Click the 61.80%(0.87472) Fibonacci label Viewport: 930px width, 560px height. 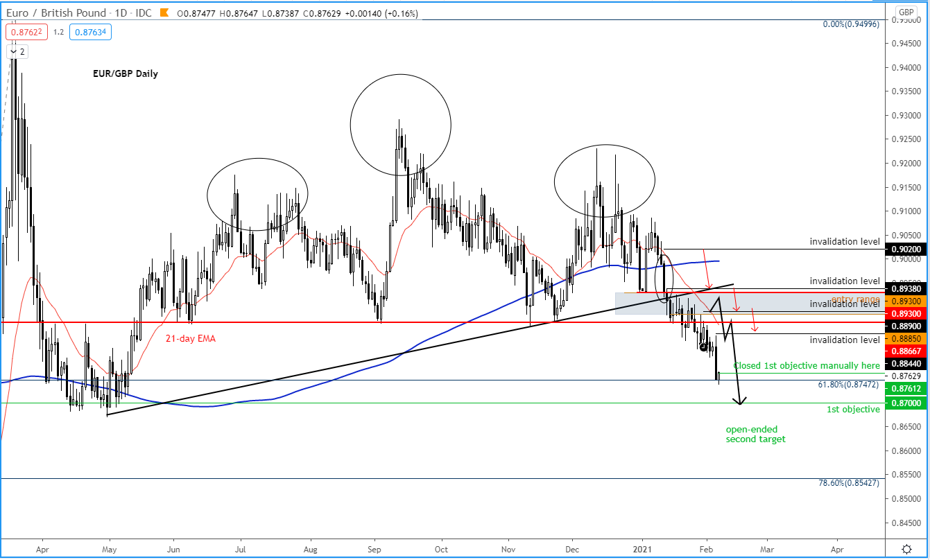tap(849, 383)
